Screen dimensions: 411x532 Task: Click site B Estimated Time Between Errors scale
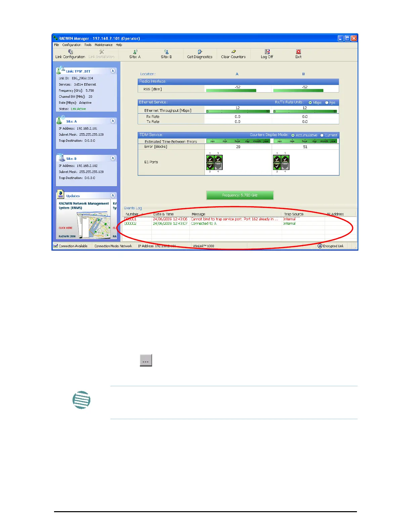point(305,141)
